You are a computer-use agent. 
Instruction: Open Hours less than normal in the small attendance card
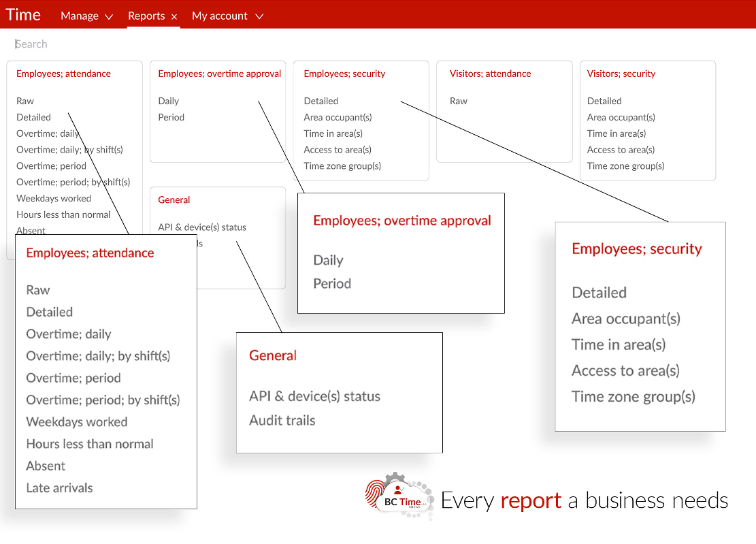[63, 214]
